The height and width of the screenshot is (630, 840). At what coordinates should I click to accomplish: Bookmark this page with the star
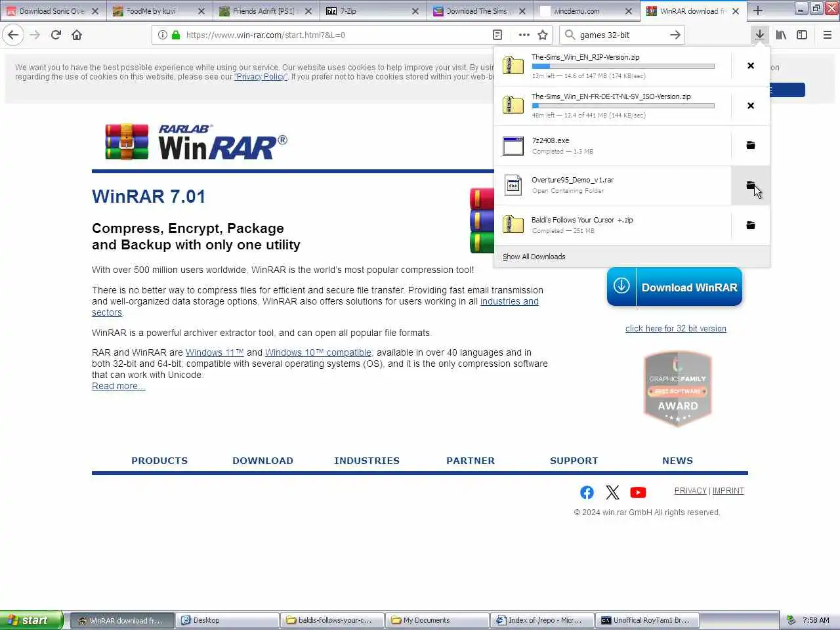point(543,35)
